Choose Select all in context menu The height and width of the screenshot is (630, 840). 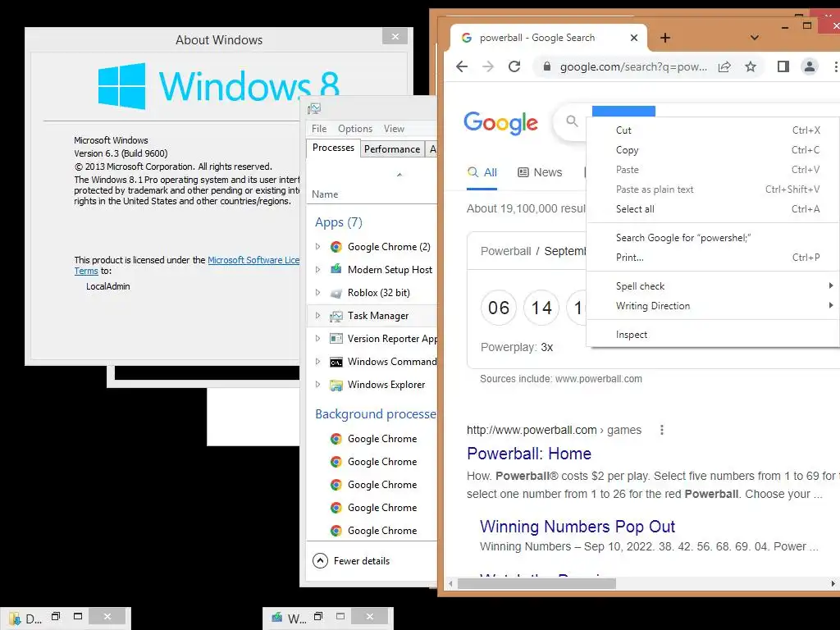(x=713, y=209)
